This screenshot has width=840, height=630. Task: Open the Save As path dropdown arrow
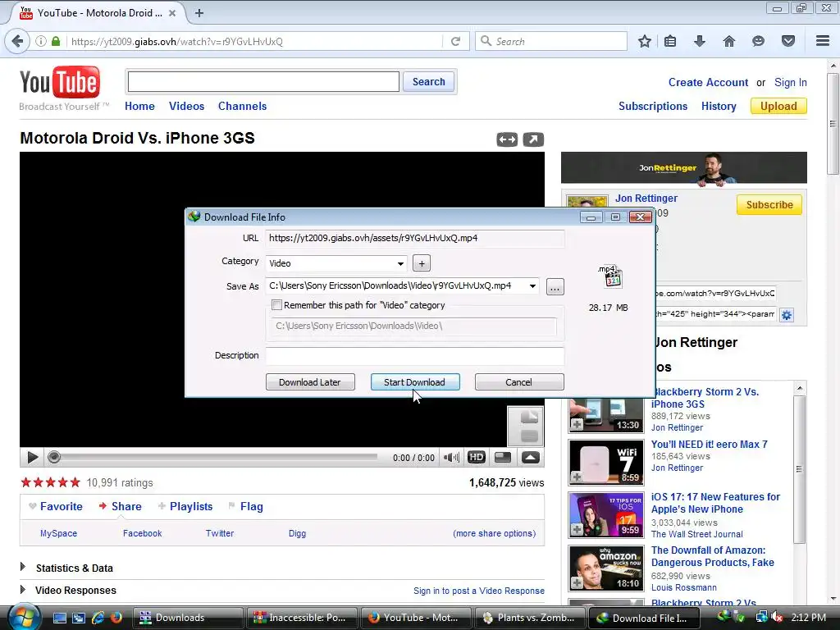[532, 286]
